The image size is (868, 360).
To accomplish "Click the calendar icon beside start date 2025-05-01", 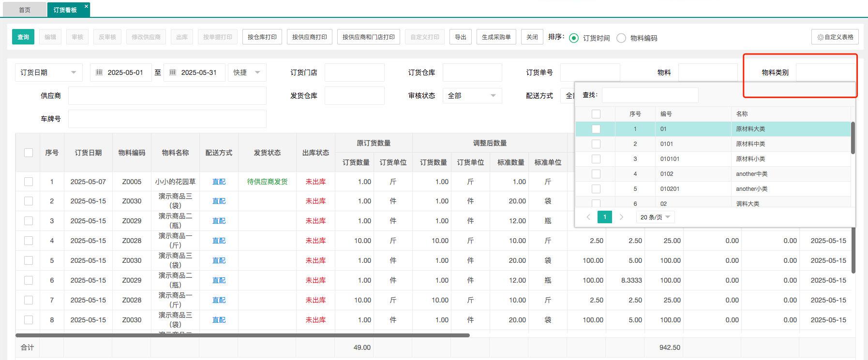I will click(x=99, y=72).
